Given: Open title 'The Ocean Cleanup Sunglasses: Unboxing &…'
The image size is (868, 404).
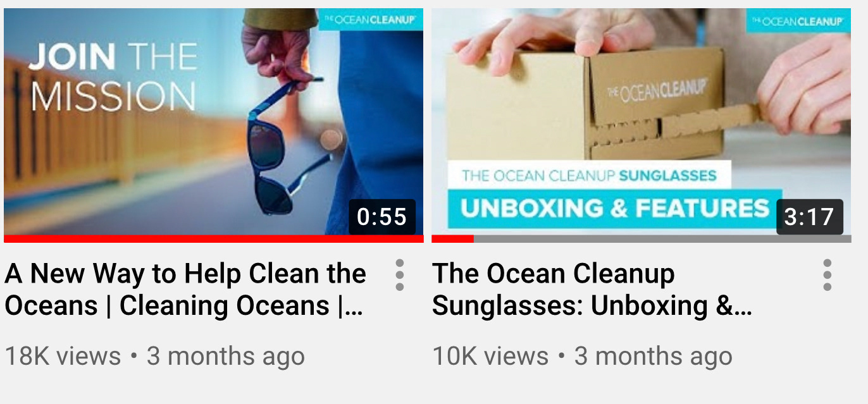Looking at the screenshot, I should [x=592, y=290].
